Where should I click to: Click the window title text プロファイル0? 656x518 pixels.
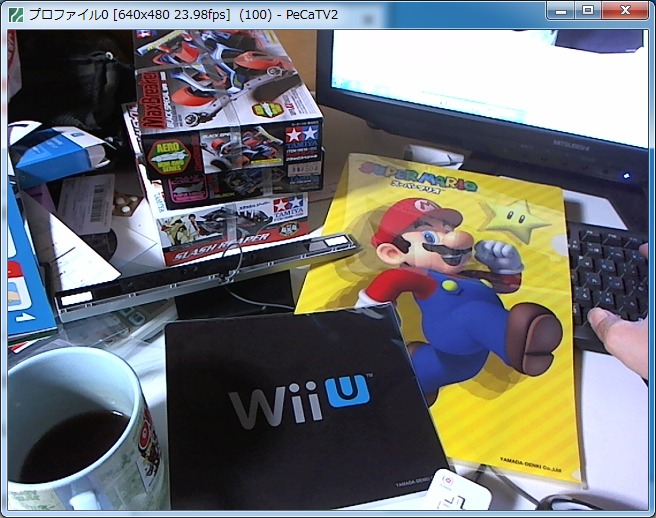click(69, 15)
